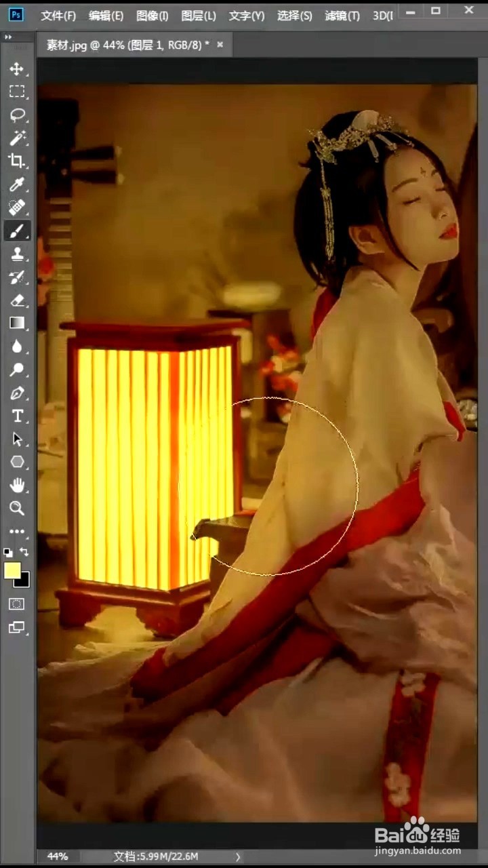Image resolution: width=488 pixels, height=868 pixels.
Task: Select the Rectangular Marquee tool
Action: [17, 92]
